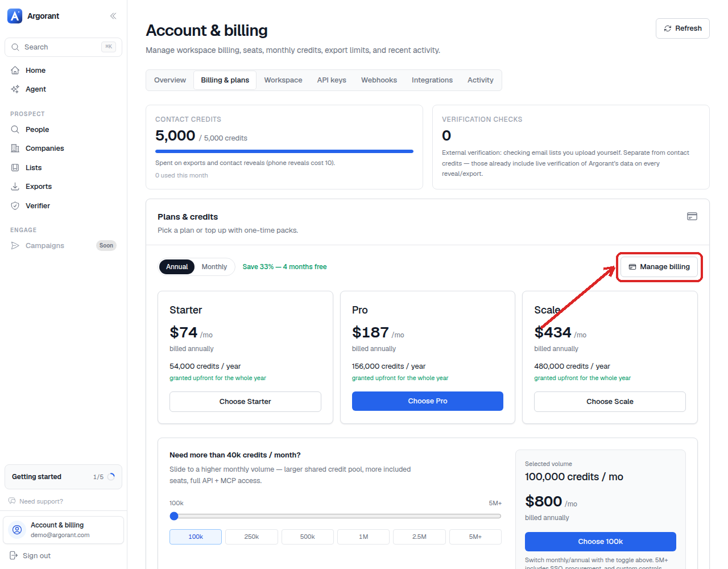Open the Activity tab
This screenshot has height=569, width=728.
[481, 80]
